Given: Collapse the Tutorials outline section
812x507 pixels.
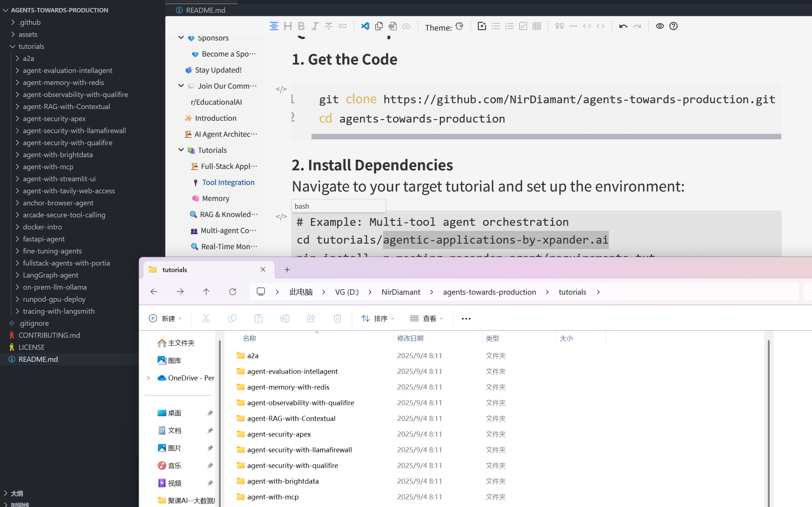Looking at the screenshot, I should (x=181, y=150).
